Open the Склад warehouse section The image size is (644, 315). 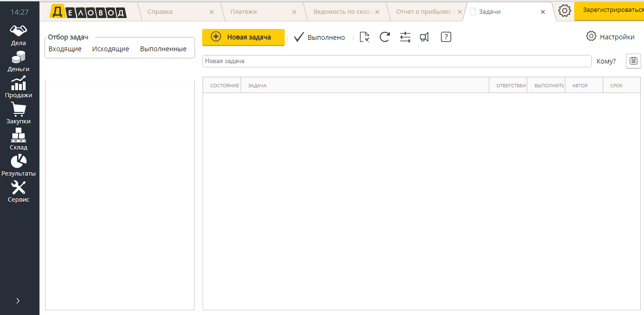pos(19,139)
